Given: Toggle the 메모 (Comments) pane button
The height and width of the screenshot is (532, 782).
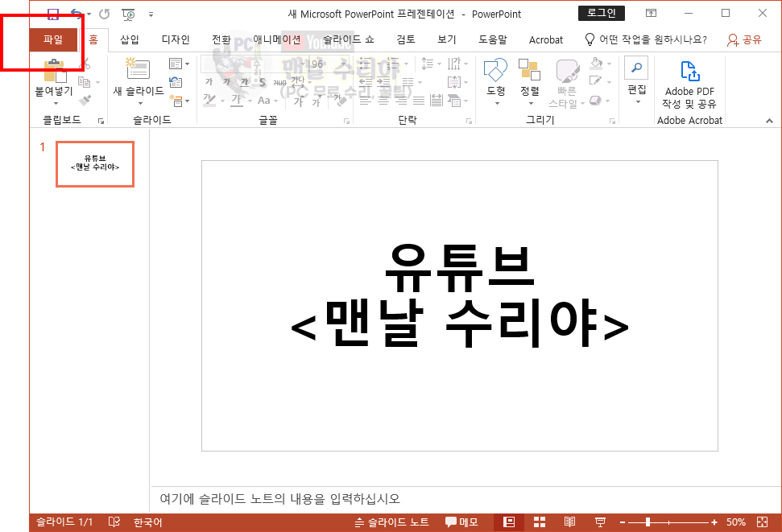Looking at the screenshot, I should (x=461, y=522).
